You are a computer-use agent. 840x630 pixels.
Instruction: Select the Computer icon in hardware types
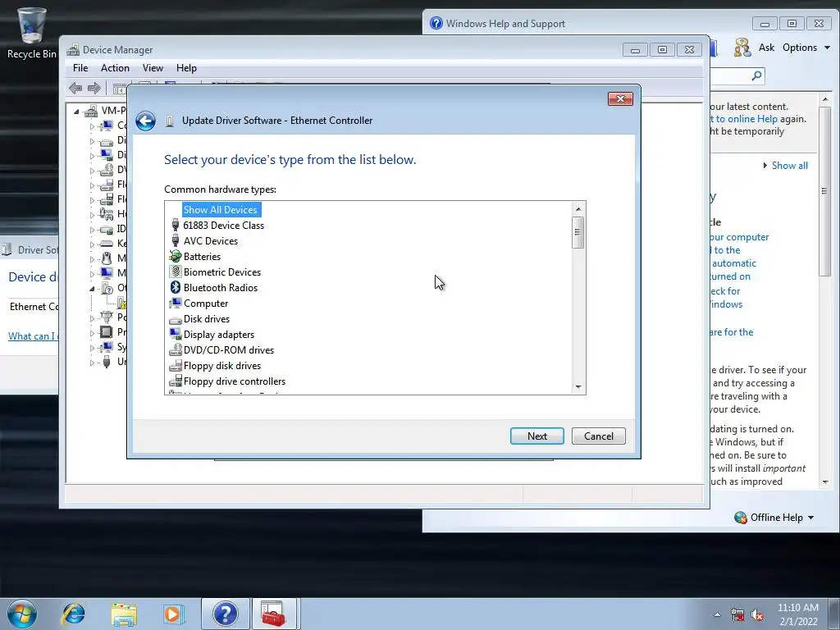[176, 303]
